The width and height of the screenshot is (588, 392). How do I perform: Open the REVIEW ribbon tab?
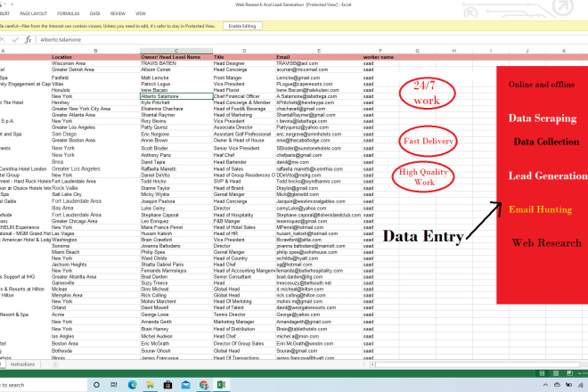click(118, 13)
